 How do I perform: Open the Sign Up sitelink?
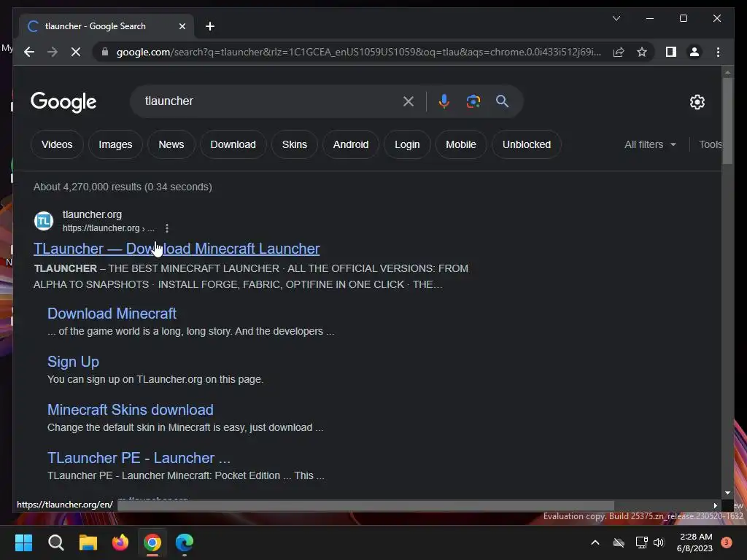[x=74, y=362]
